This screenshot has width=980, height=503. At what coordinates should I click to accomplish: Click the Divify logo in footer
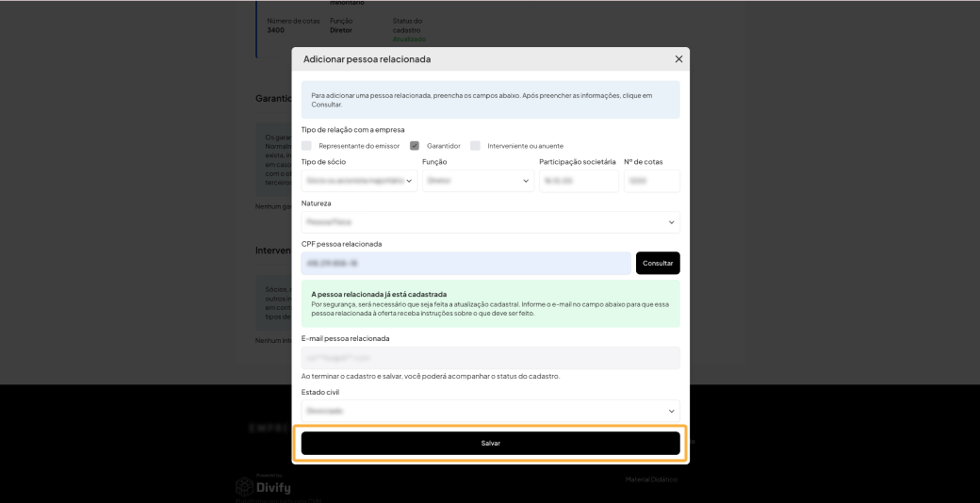[x=263, y=486]
